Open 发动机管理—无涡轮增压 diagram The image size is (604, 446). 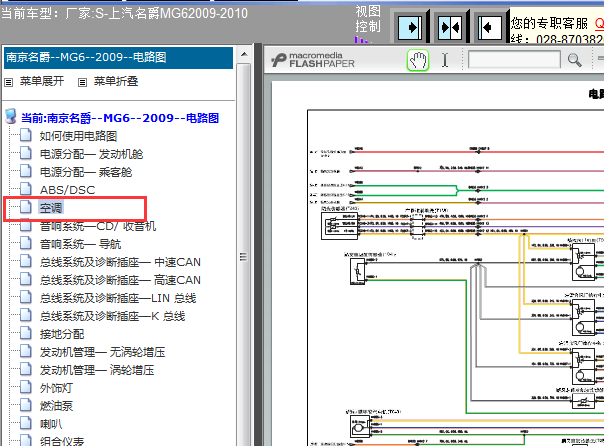[x=102, y=352]
